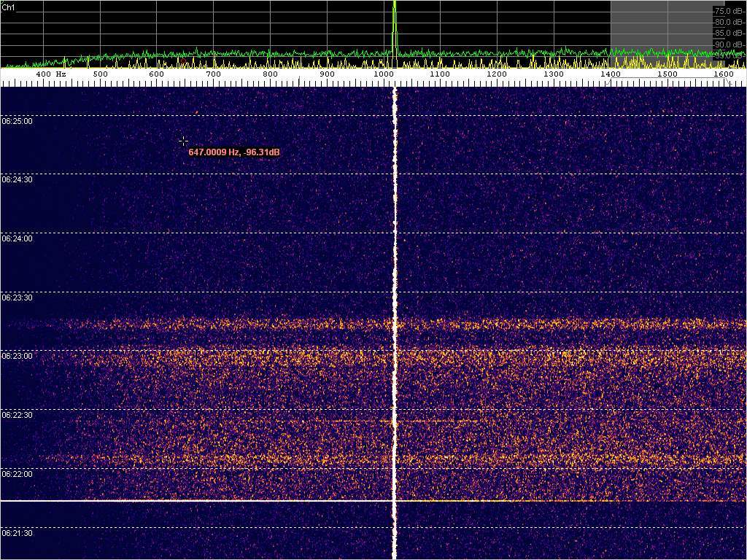Image resolution: width=747 pixels, height=560 pixels.
Task: Click the 700 Hz mark on frequency axis
Action: [x=213, y=74]
